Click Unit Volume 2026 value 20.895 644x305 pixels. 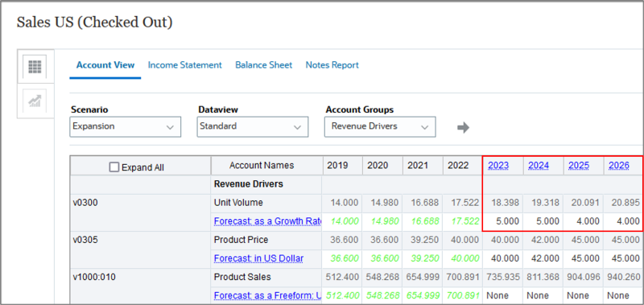tap(625, 203)
